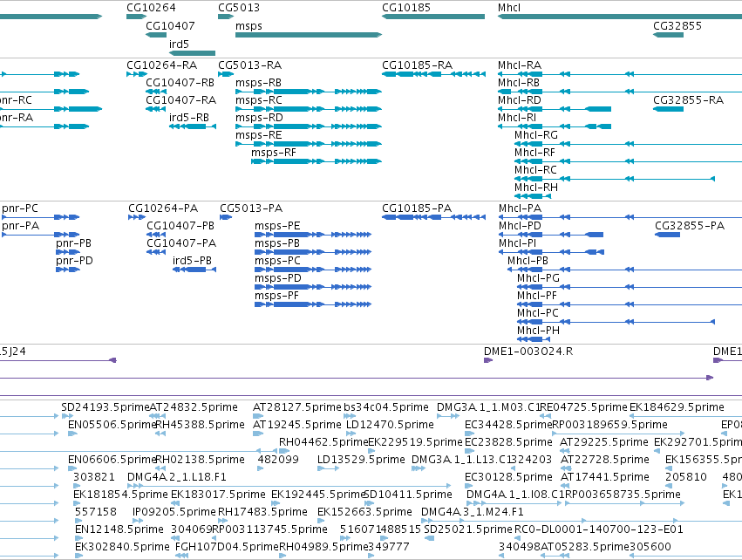Screen dimensions: 742x560
Task: Open protein label 'CG10407-PB'
Action: click(x=180, y=226)
